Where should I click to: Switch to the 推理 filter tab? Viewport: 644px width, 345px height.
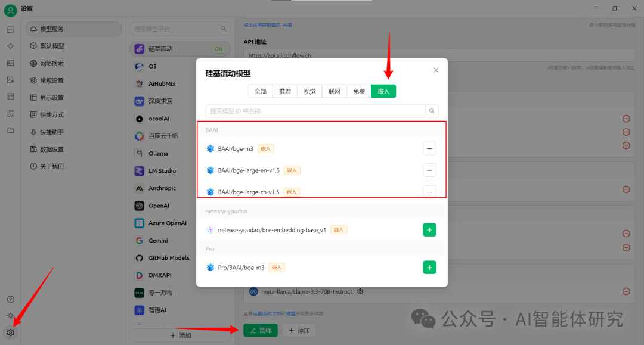click(x=285, y=91)
